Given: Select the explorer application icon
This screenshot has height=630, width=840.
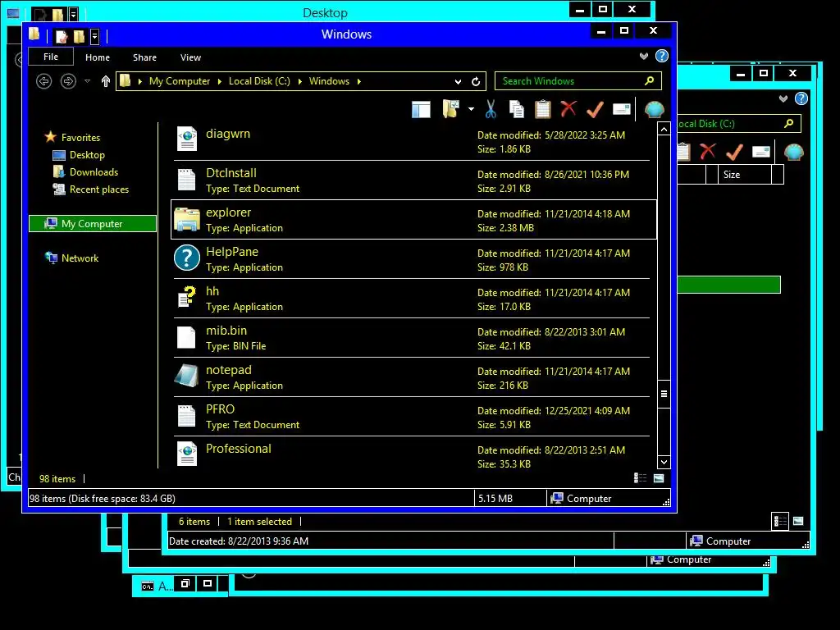Looking at the screenshot, I should pos(187,219).
